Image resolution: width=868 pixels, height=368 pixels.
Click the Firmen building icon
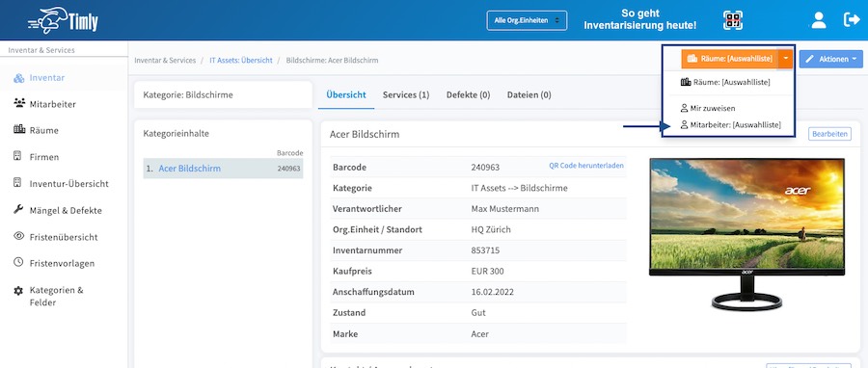17,156
